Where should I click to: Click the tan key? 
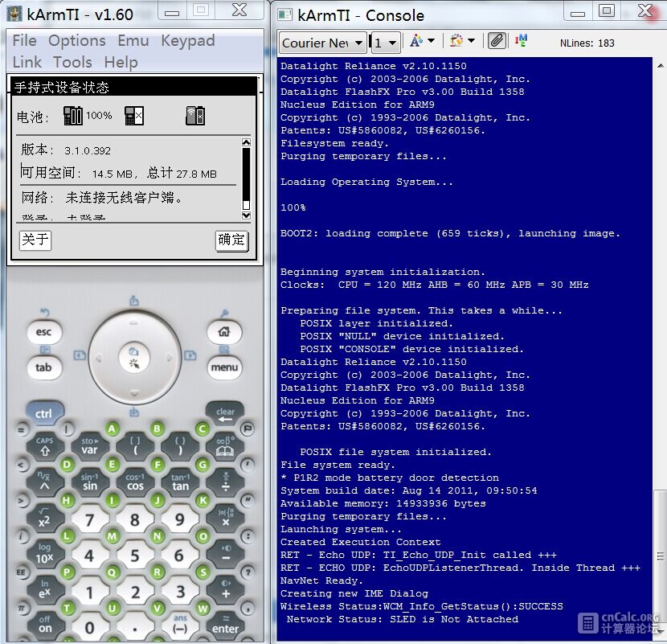tap(180, 482)
